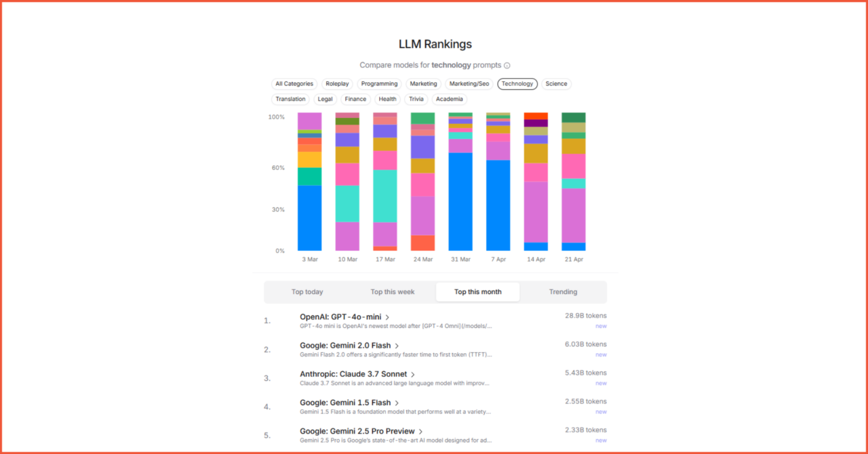Viewport: 868px width, 454px height.
Task: Click the 28.9B tokens value
Action: [x=586, y=316]
